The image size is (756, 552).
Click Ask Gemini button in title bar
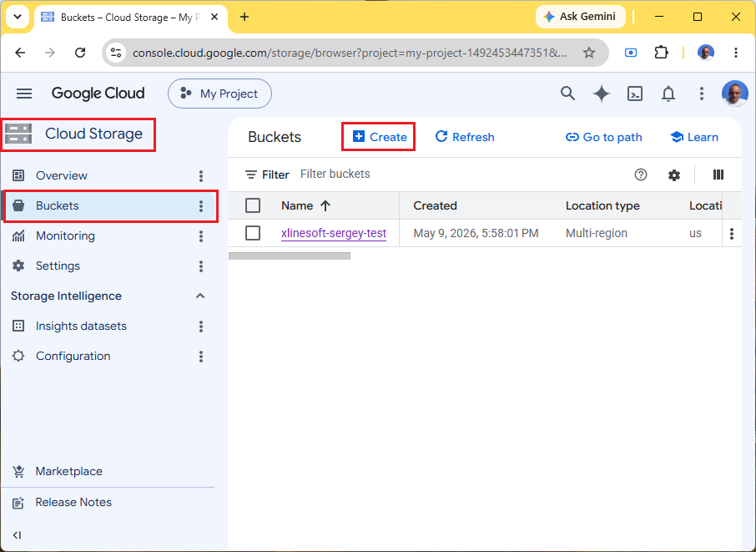(x=580, y=17)
